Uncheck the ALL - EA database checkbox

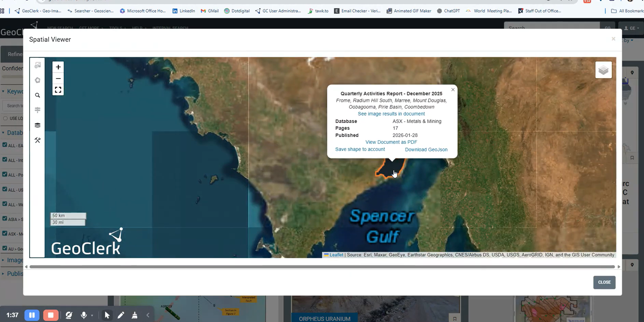pyautogui.click(x=5, y=145)
